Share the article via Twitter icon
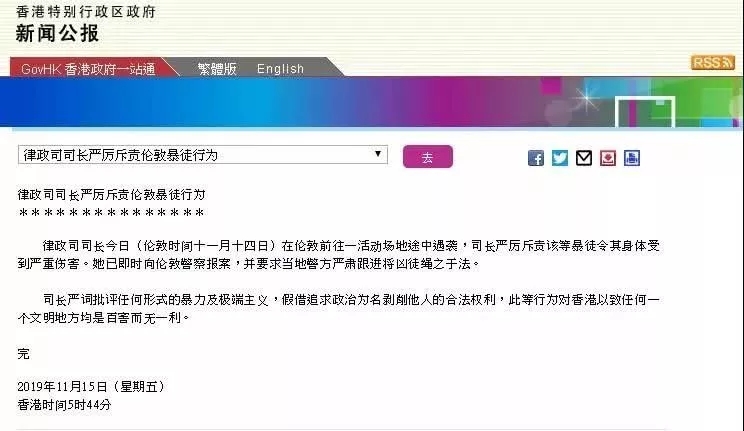744x431 pixels. pos(560,158)
